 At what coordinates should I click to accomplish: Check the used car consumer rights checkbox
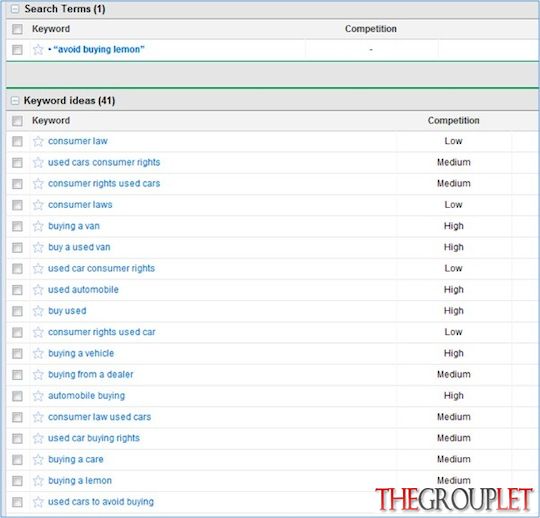(x=17, y=269)
